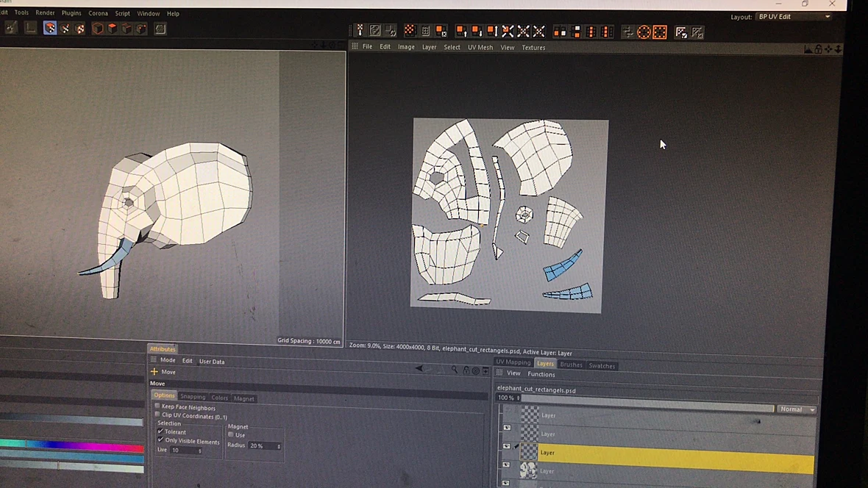Open the UV Mesh menu
Image resolution: width=868 pixels, height=488 pixels.
coord(480,48)
